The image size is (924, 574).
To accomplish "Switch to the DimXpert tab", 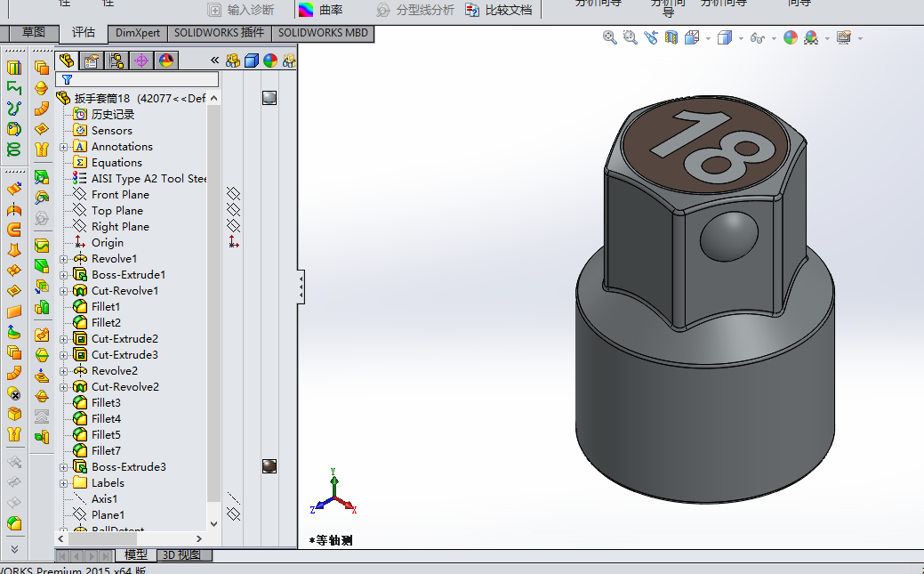I will (138, 33).
